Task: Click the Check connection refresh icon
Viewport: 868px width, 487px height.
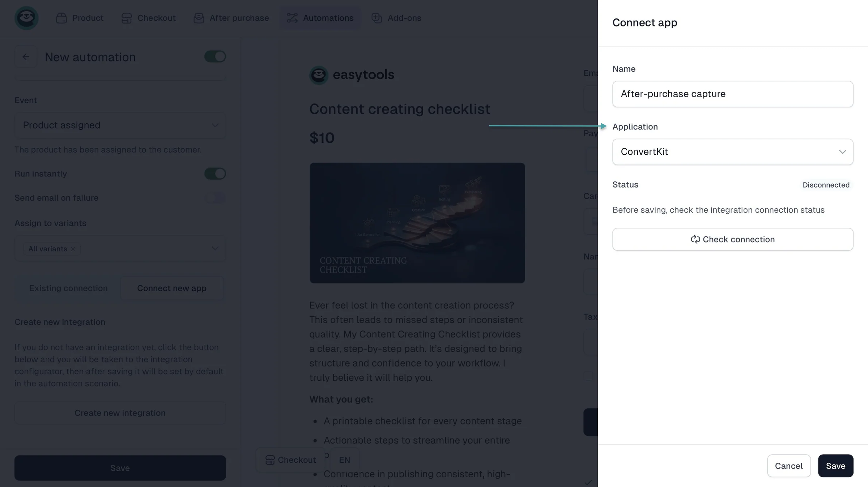Action: coord(695,239)
